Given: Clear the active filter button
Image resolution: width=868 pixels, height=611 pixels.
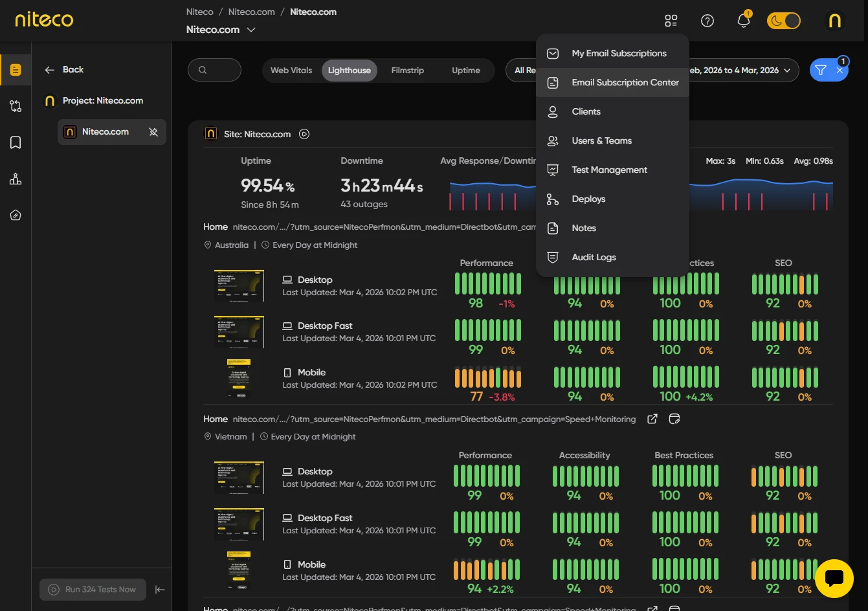Looking at the screenshot, I should click(x=840, y=71).
